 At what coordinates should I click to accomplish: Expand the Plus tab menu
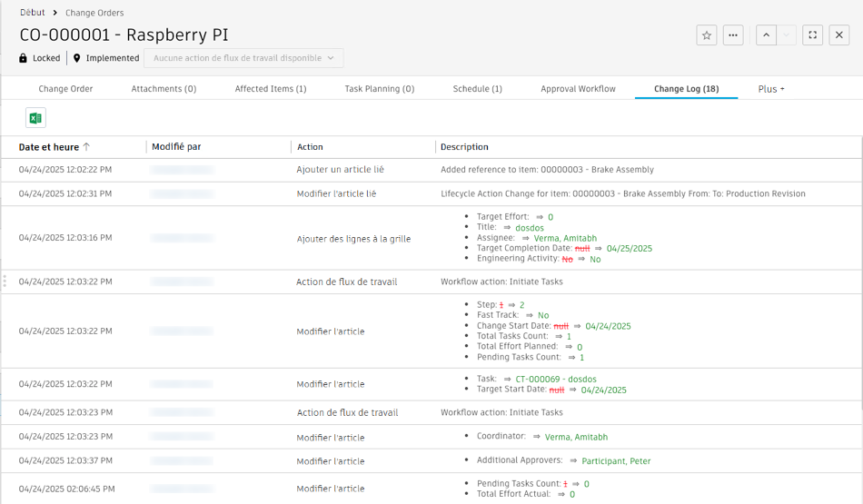(x=771, y=89)
